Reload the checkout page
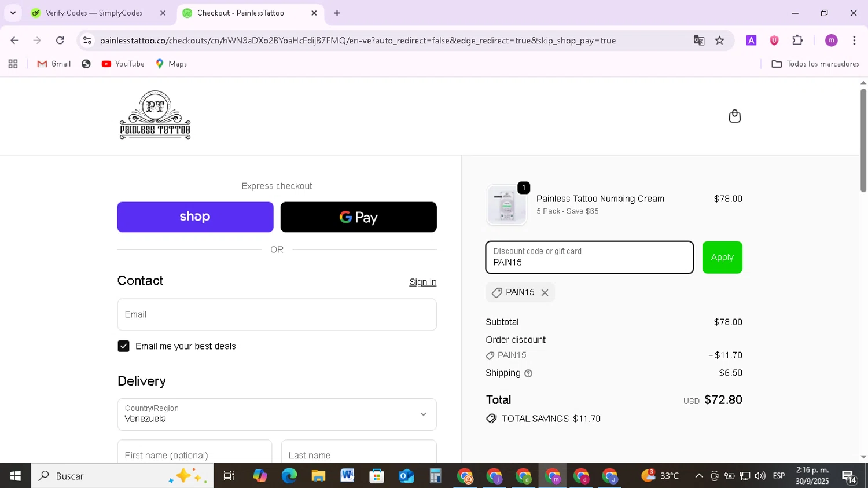 pos(60,41)
